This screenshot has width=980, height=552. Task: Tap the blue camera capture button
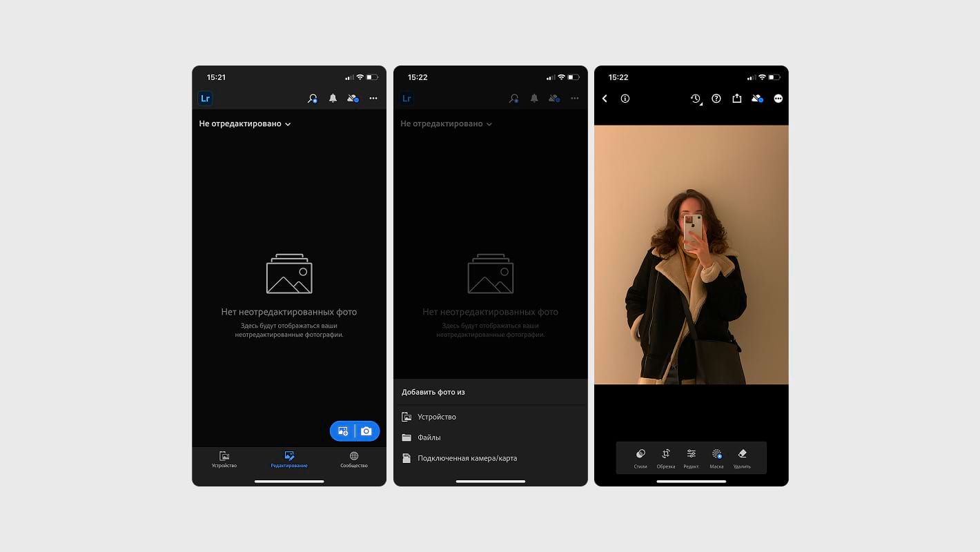click(366, 431)
